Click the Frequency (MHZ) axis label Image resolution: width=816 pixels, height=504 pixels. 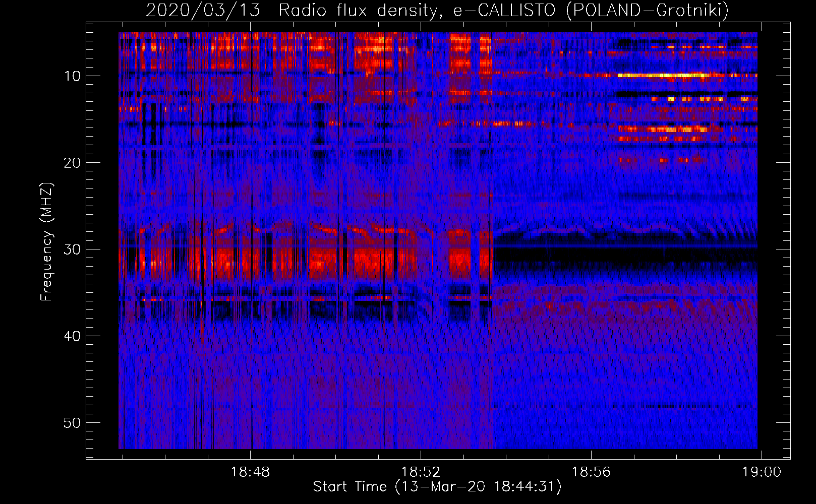(x=46, y=242)
